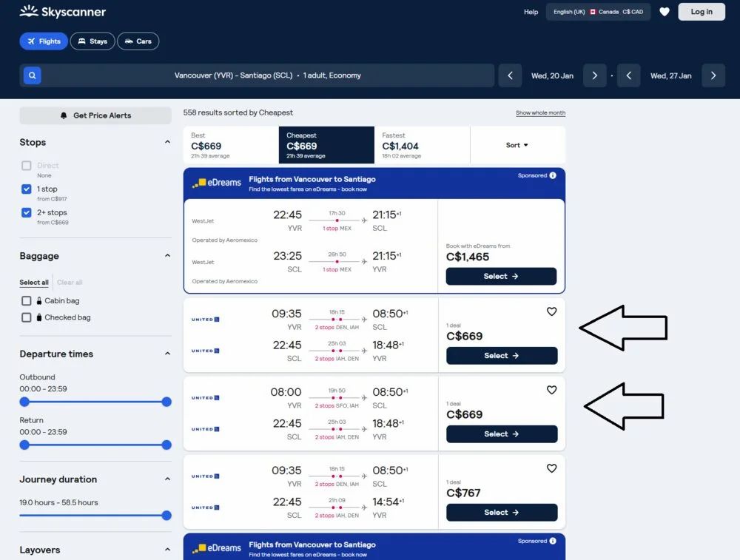This screenshot has width=740, height=560.
Task: Click sponsored info icon on top eDreams banner
Action: (x=553, y=175)
